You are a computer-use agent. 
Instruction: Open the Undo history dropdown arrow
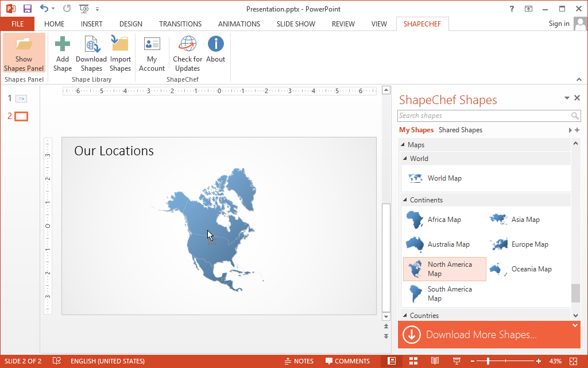(x=53, y=9)
